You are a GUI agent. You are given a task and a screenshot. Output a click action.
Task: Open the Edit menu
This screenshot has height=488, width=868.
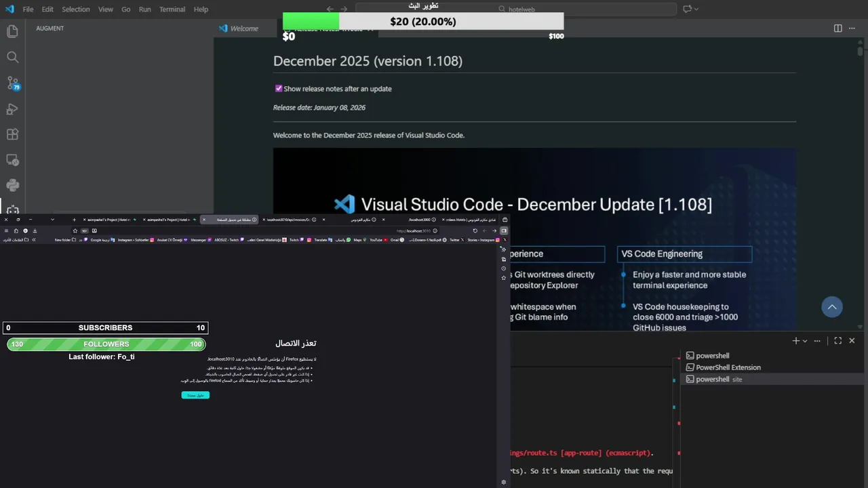coord(47,9)
